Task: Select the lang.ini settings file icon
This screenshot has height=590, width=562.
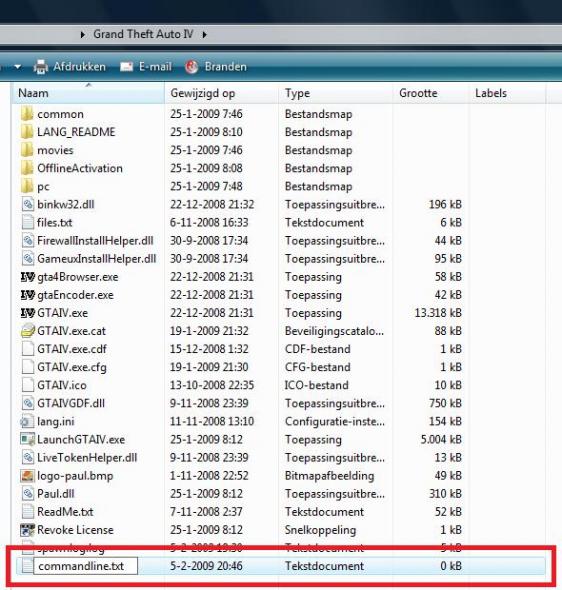Action: [27, 421]
